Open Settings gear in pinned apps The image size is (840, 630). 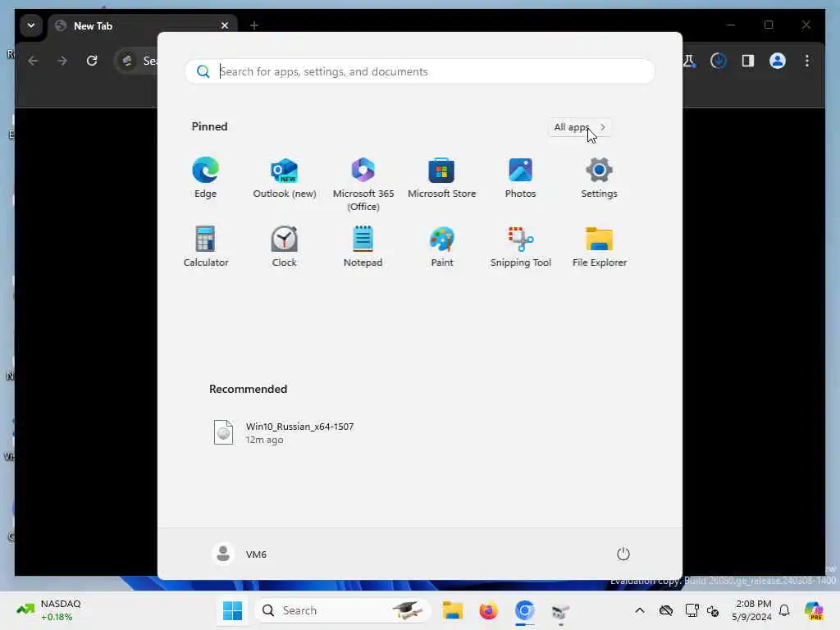pyautogui.click(x=599, y=178)
